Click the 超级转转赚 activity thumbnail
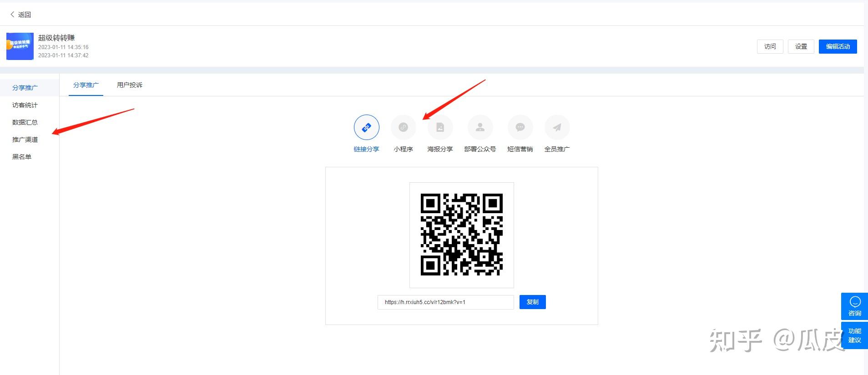The height and width of the screenshot is (375, 868). click(x=20, y=46)
